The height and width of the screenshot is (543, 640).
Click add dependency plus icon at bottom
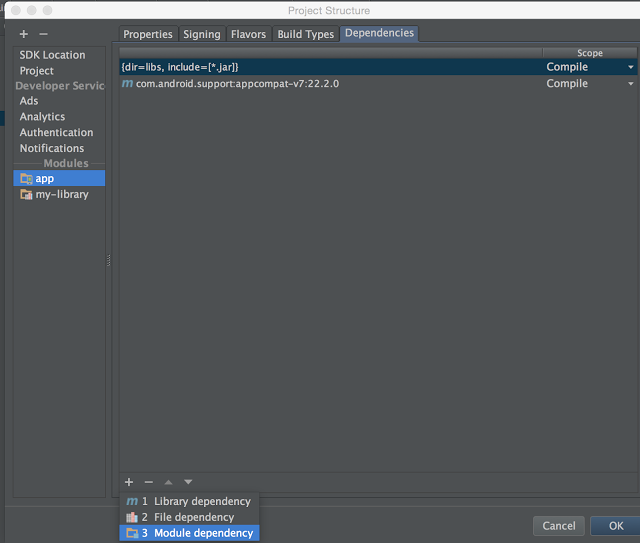coord(129,482)
